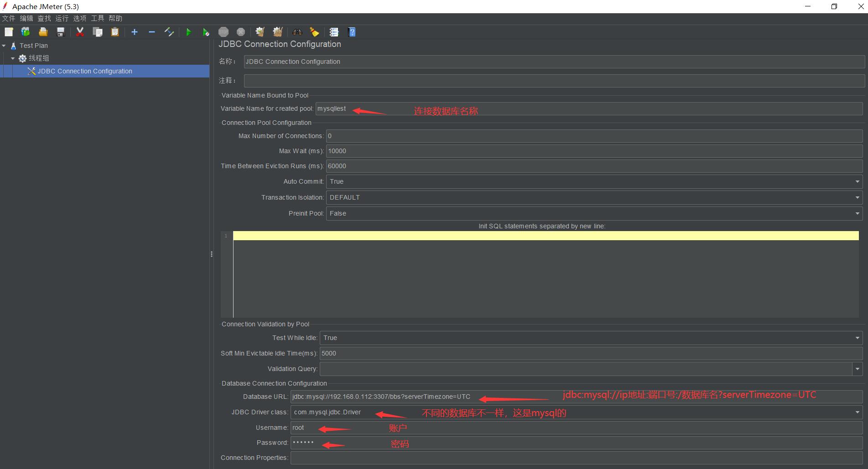
Task: Open the 运行 menu
Action: tap(62, 18)
